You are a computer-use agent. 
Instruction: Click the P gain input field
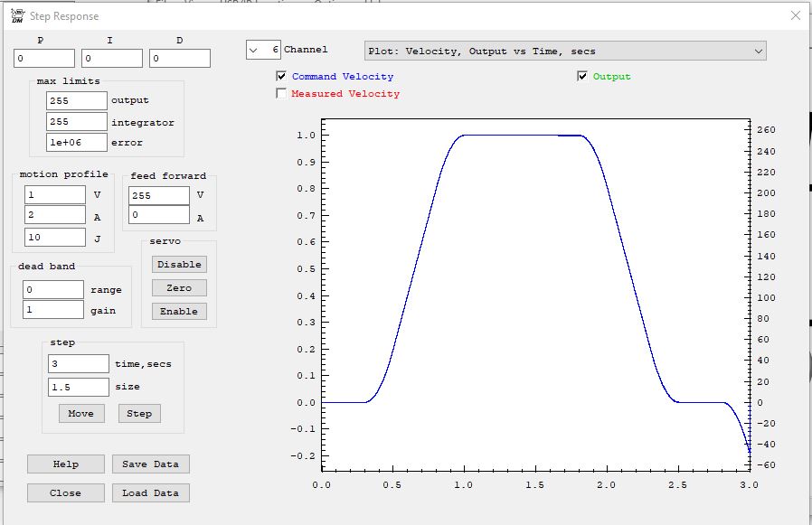(x=44, y=59)
